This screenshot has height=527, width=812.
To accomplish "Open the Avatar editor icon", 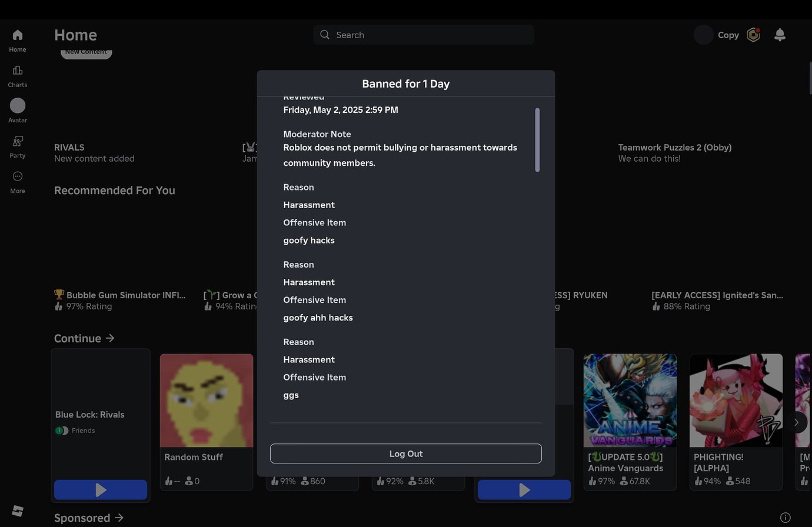I will click(18, 106).
